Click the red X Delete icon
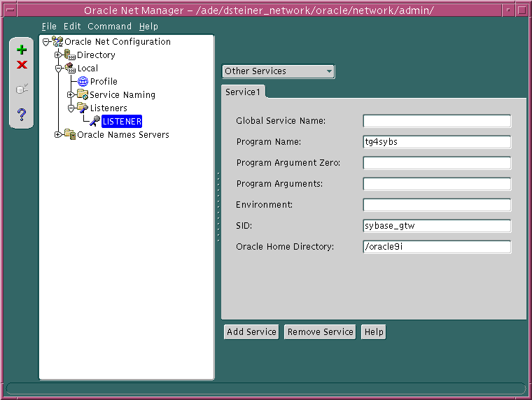The height and width of the screenshot is (400, 532). pyautogui.click(x=22, y=65)
